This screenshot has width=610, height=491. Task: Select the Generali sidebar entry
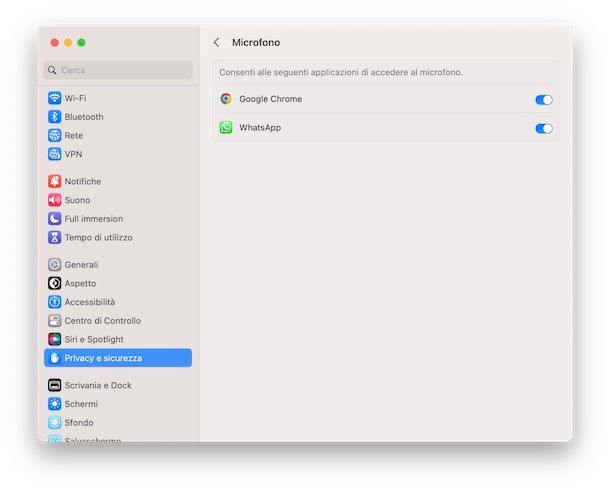click(x=81, y=265)
